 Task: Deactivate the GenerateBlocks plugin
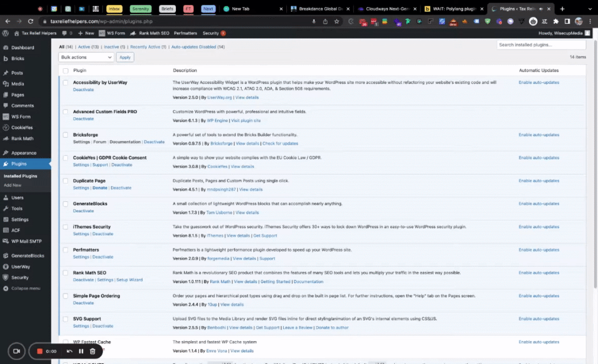pos(83,211)
